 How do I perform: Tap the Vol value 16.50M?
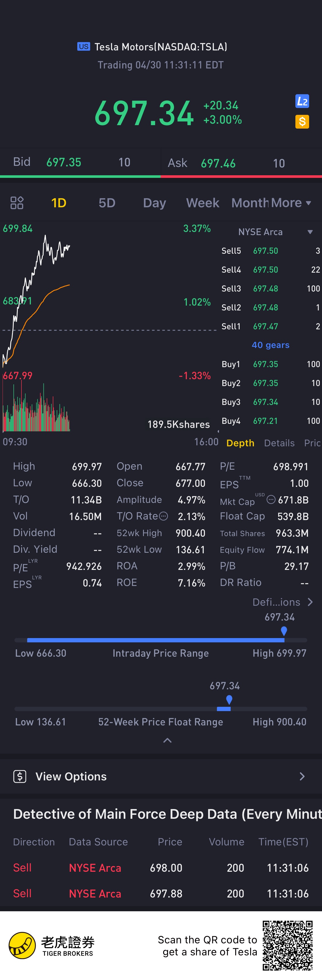pyautogui.click(x=85, y=517)
